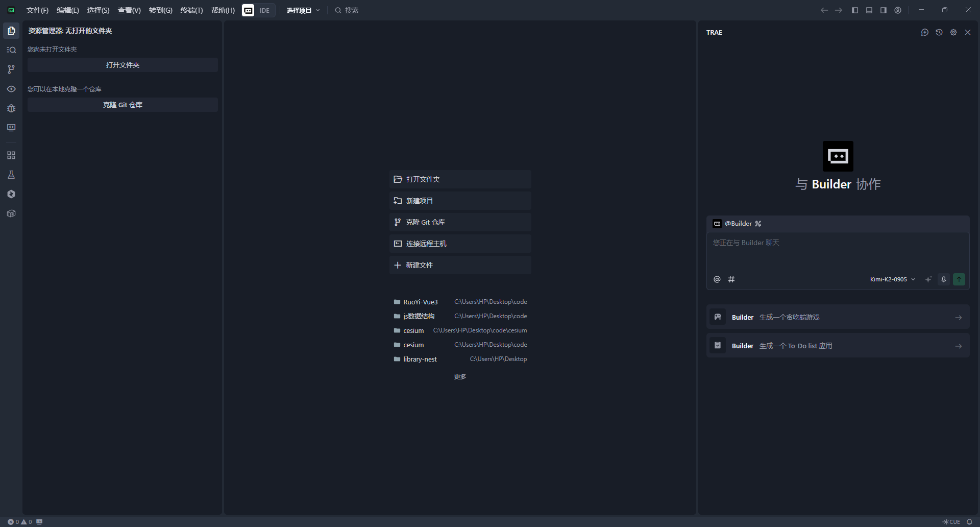Image resolution: width=980 pixels, height=527 pixels.
Task: Click the # context icon in chat
Action: (731, 279)
